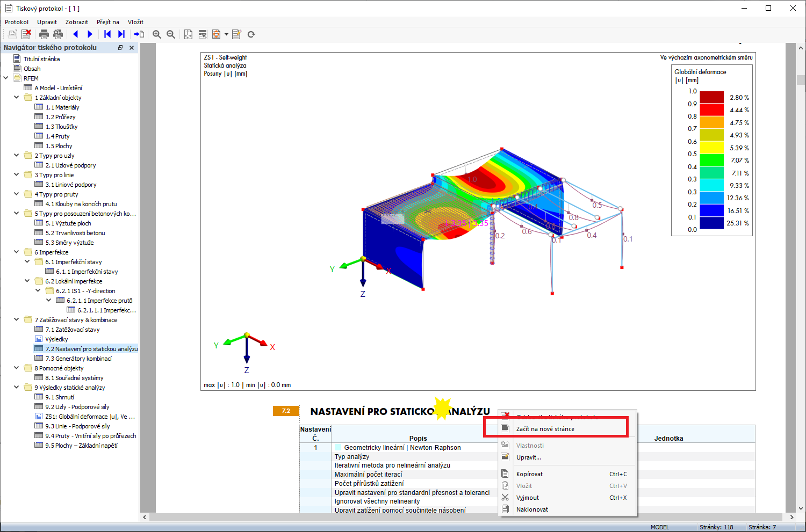Image resolution: width=806 pixels, height=532 pixels.
Task: Open the Zobrazit menu
Action: click(77, 22)
